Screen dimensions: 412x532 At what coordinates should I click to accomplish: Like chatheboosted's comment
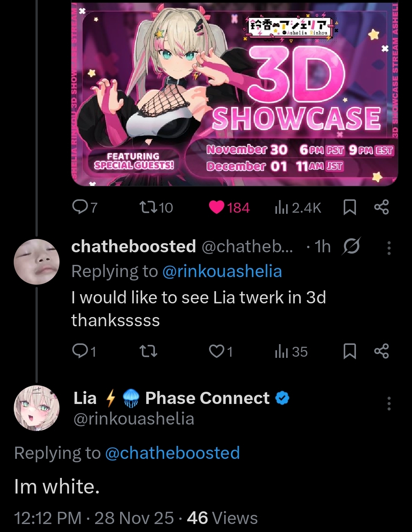[216, 351]
